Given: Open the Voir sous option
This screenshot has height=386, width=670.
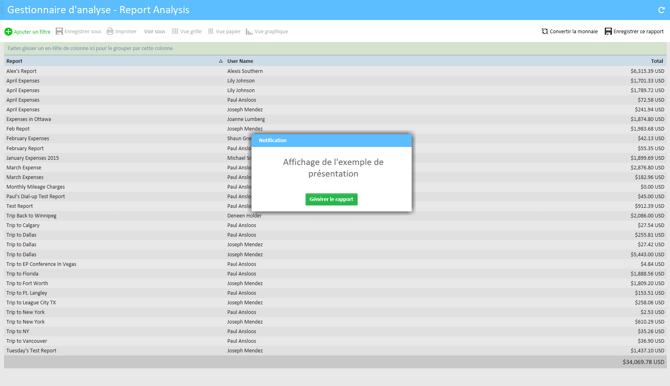Looking at the screenshot, I should click(154, 31).
